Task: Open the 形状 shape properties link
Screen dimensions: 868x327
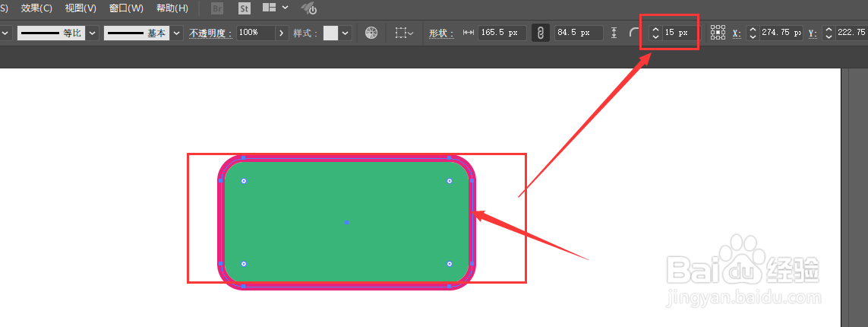Action: coord(441,33)
